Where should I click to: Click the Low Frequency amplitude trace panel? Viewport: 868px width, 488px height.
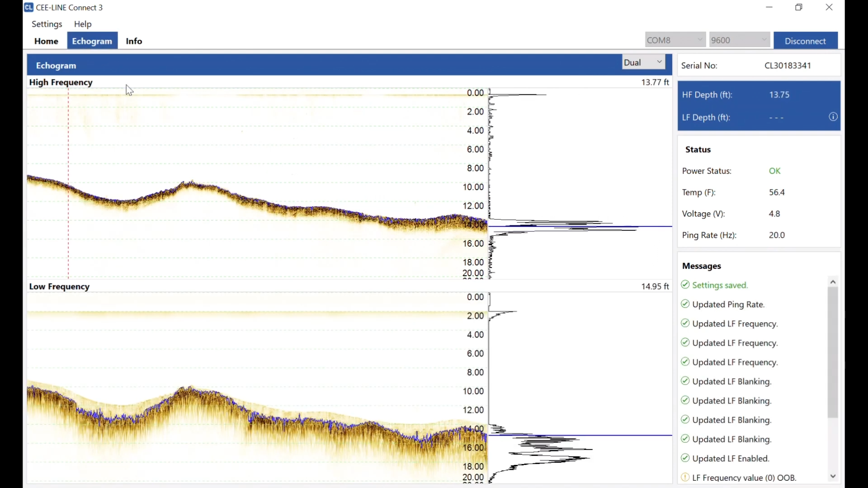coord(580,388)
